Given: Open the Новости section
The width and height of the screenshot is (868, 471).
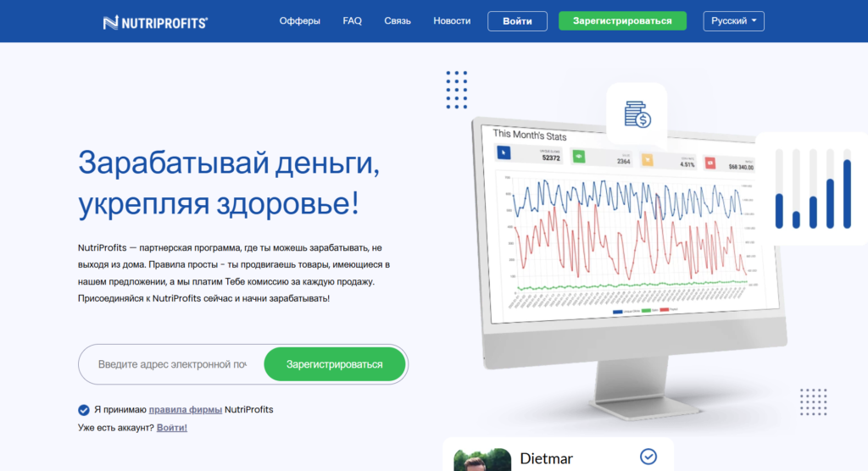Looking at the screenshot, I should [452, 21].
